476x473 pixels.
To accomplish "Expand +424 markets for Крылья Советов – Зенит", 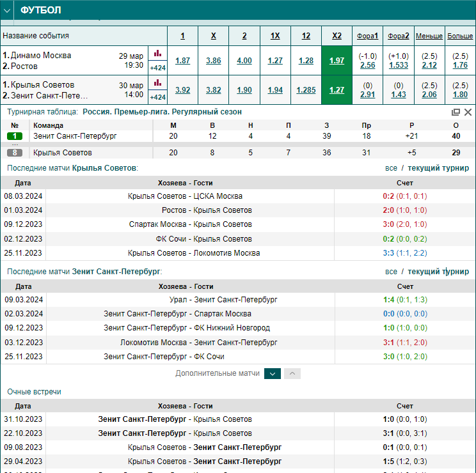I will (x=157, y=97).
